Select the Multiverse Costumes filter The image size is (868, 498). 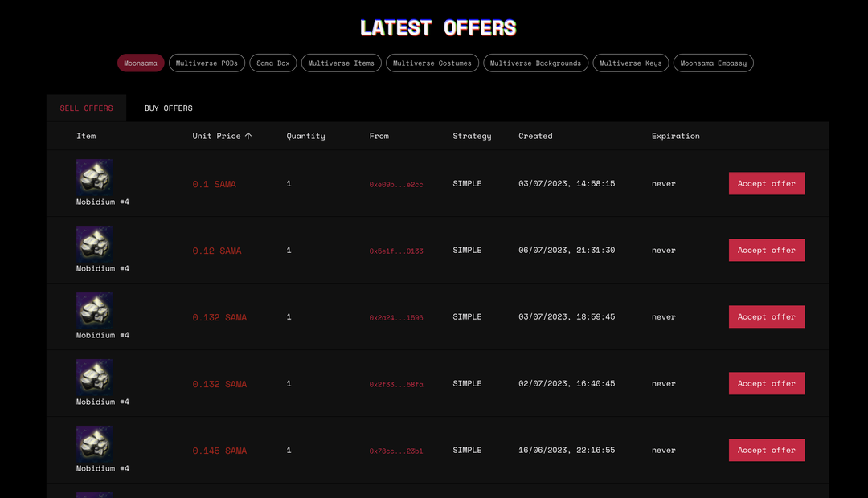[432, 63]
